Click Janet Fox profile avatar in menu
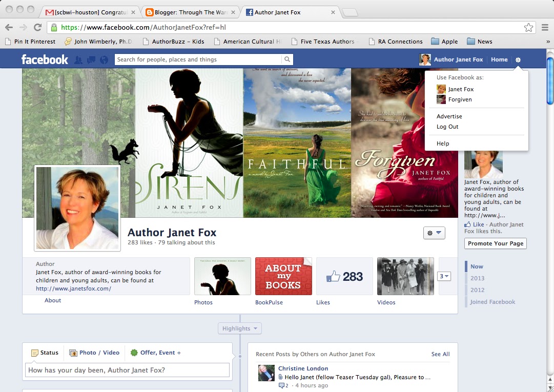554x392 pixels. point(441,89)
